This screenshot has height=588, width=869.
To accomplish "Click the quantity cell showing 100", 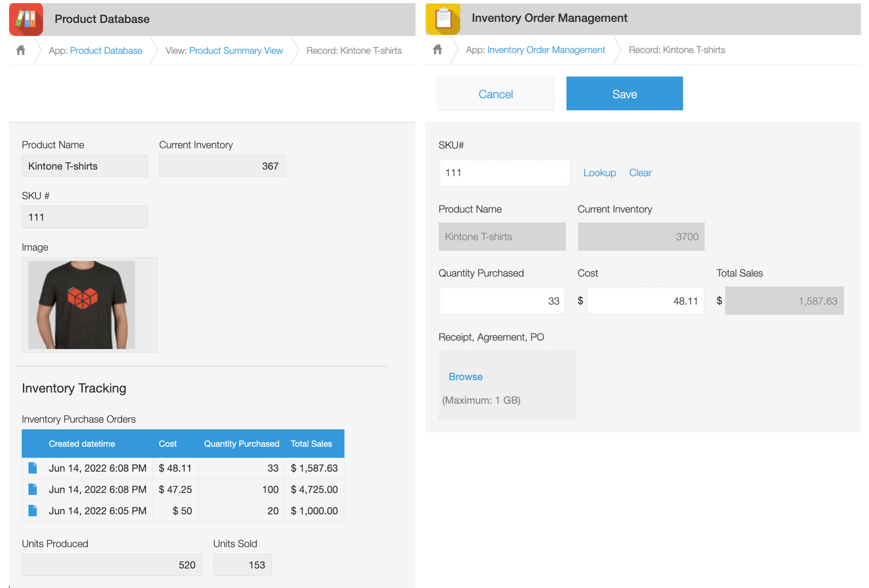I will click(242, 489).
